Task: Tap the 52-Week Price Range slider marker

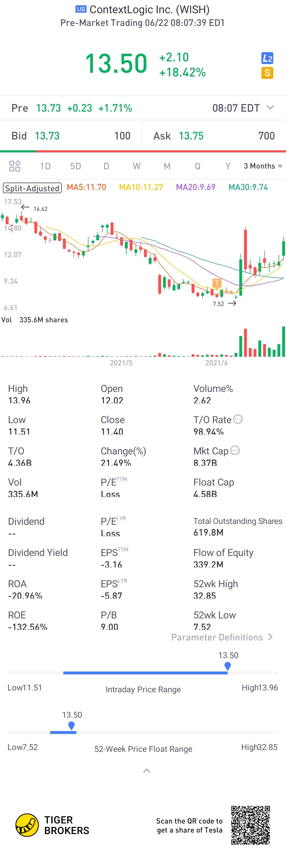Action: click(71, 725)
